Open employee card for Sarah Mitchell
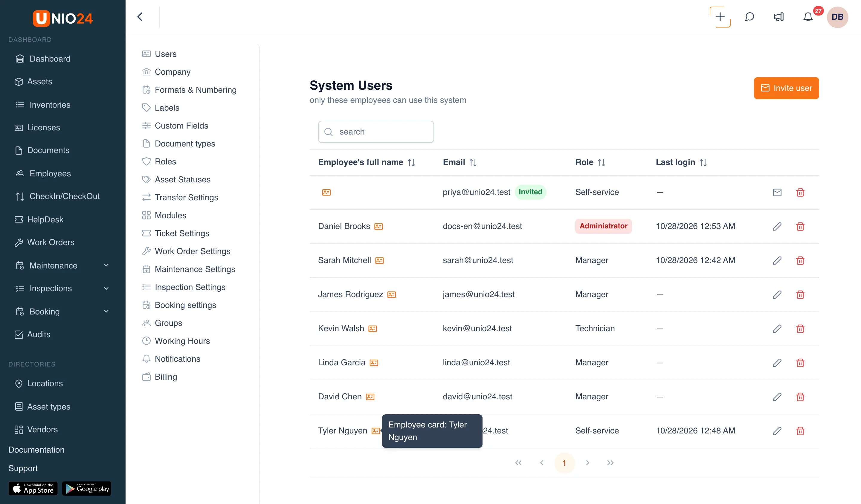The width and height of the screenshot is (861, 504). tap(379, 260)
